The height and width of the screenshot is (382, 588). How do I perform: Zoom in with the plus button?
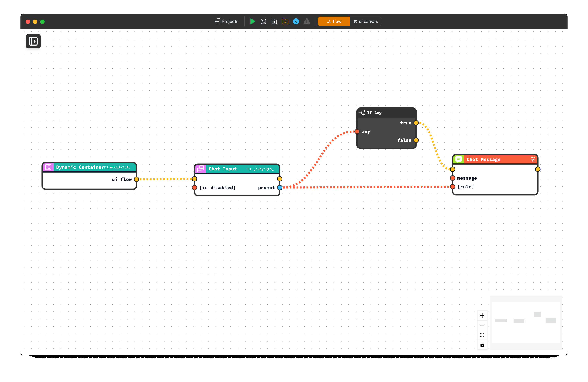coord(482,315)
